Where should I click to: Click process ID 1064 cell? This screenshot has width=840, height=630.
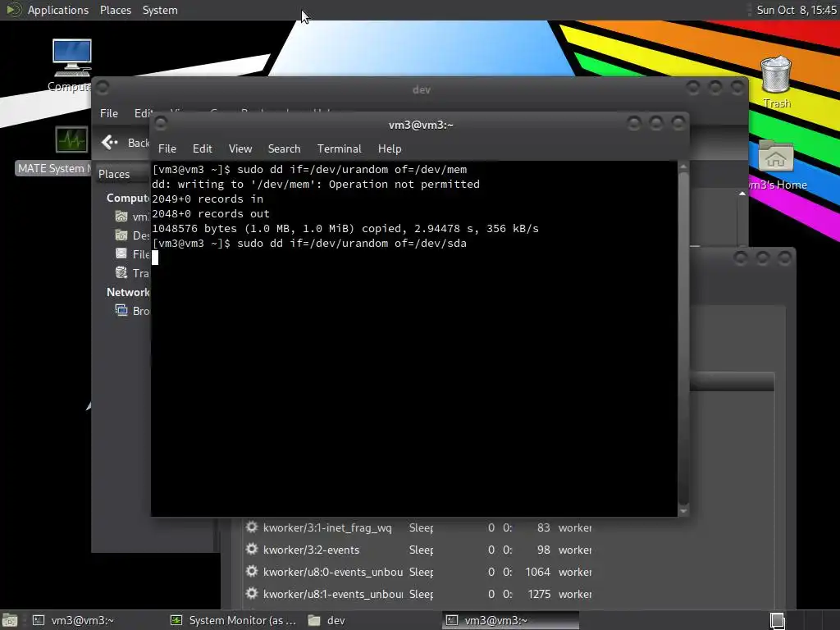(538, 572)
